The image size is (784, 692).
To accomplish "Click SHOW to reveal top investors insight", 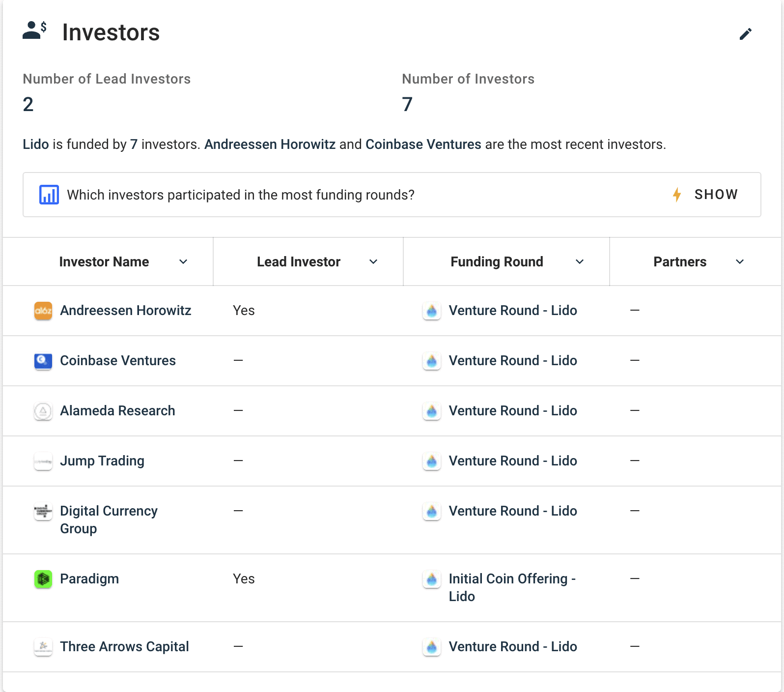I will 716,195.
